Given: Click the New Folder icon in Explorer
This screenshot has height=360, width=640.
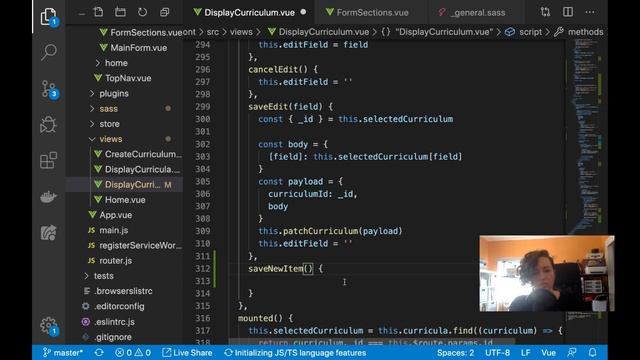Looking at the screenshot, I should pos(120,12).
